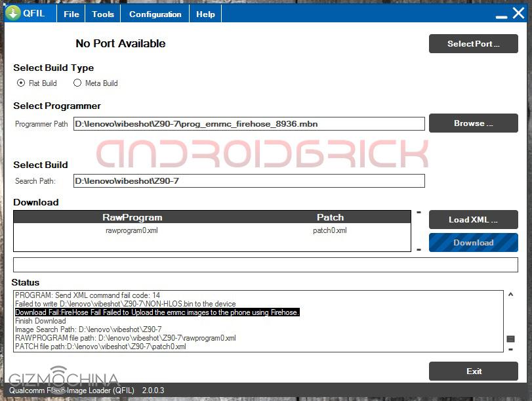Click the upper marker beside the download table

(x=419, y=212)
